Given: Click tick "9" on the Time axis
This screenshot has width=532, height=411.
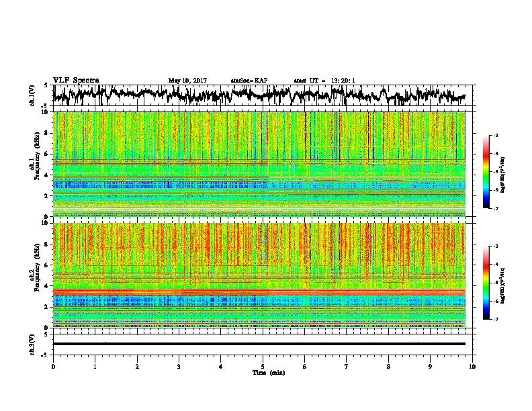Looking at the screenshot, I should coord(430,367).
